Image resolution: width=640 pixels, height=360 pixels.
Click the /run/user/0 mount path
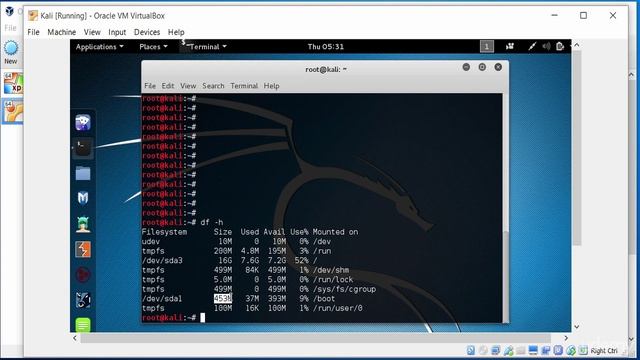point(338,308)
